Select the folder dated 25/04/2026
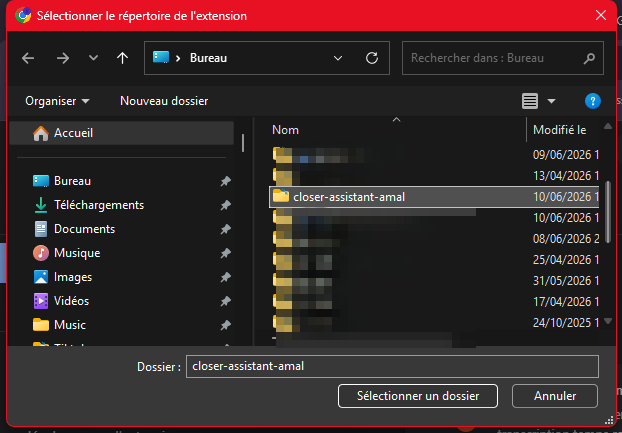Image resolution: width=622 pixels, height=433 pixels. coord(434,260)
